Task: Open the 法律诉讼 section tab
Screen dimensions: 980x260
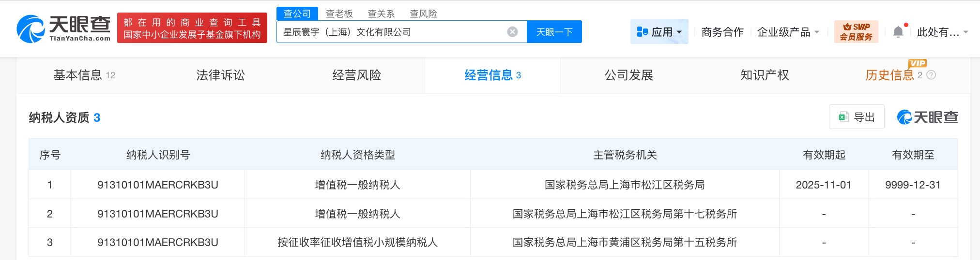Action: coord(220,75)
